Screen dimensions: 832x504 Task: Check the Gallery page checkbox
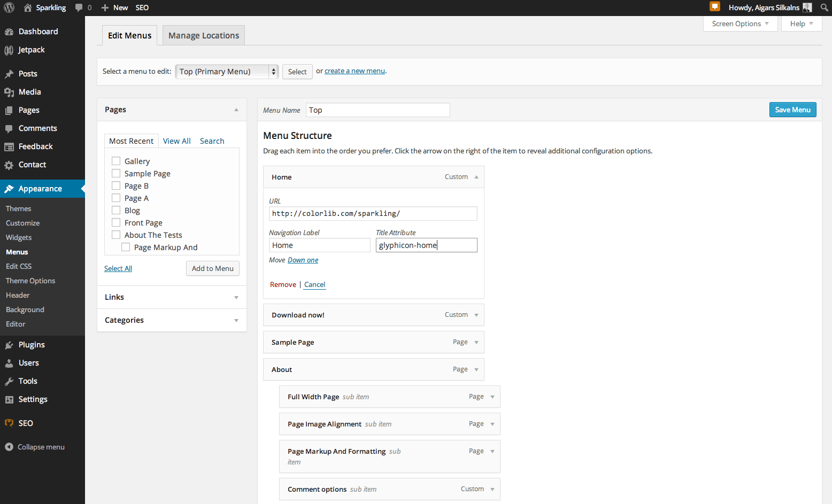[x=116, y=161]
